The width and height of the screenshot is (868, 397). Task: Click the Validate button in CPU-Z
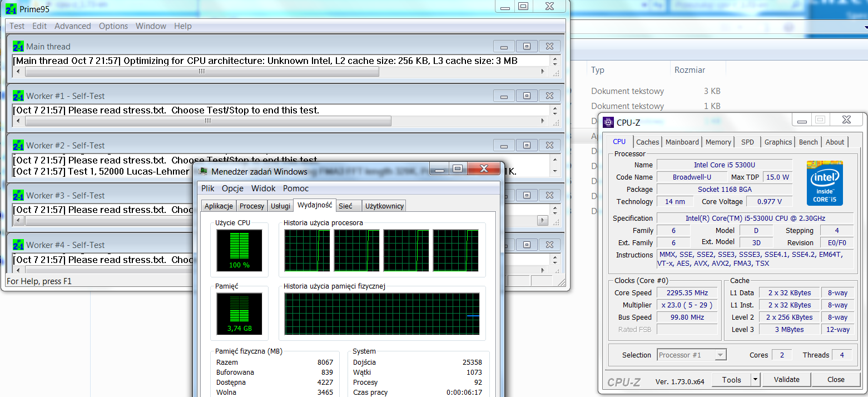(787, 380)
